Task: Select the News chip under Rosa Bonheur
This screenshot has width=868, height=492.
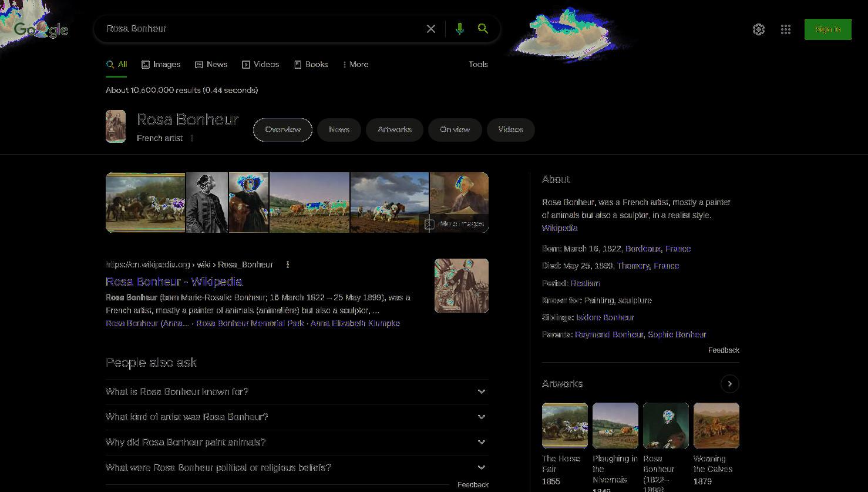Action: pos(339,130)
